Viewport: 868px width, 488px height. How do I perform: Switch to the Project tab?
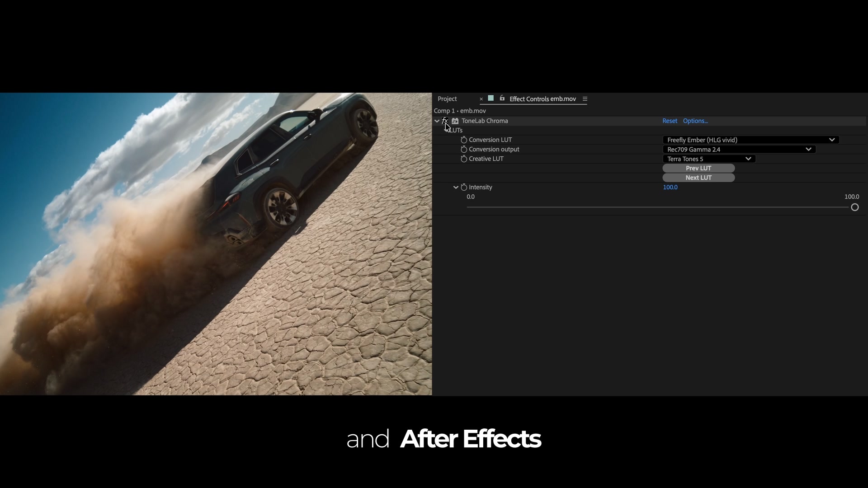(x=447, y=99)
